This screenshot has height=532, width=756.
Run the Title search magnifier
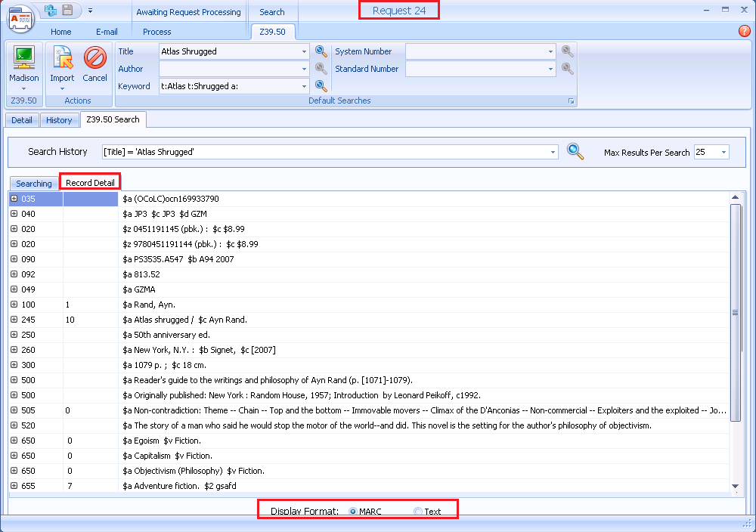321,51
